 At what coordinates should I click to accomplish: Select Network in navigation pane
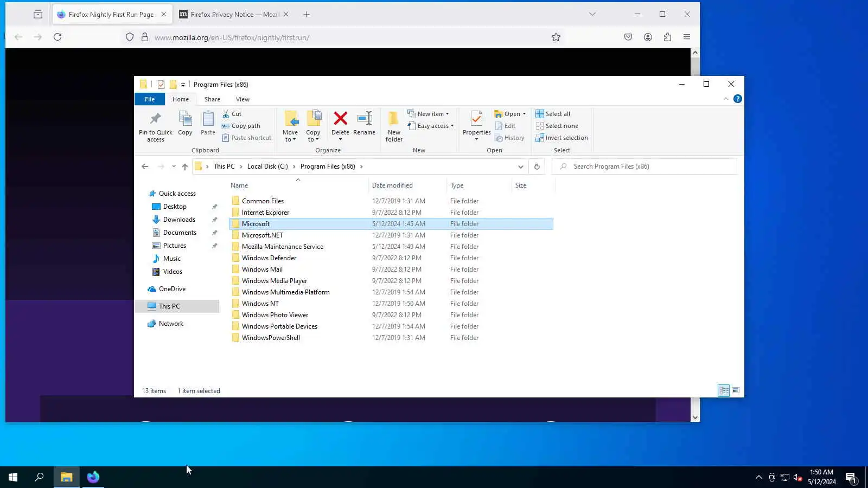click(x=171, y=324)
